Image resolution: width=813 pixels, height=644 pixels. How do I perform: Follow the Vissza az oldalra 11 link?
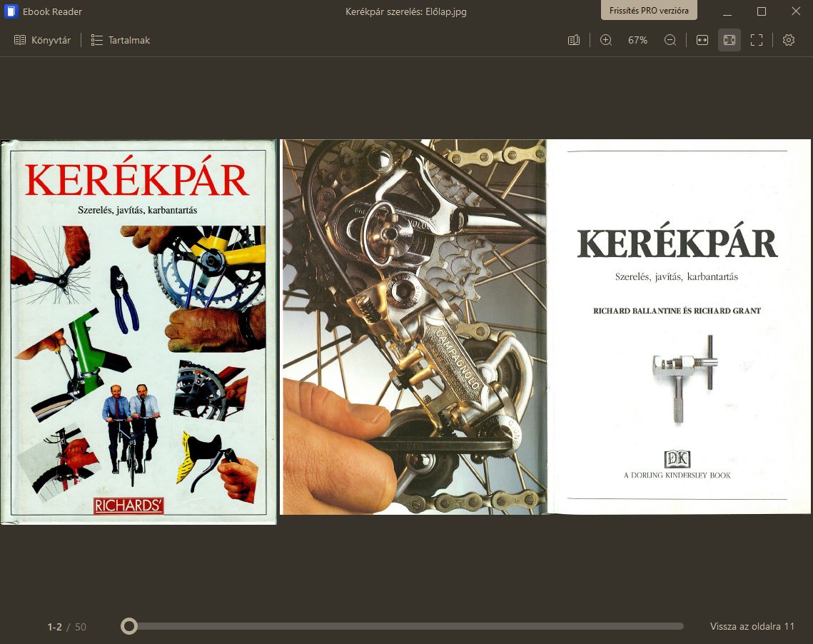(752, 626)
